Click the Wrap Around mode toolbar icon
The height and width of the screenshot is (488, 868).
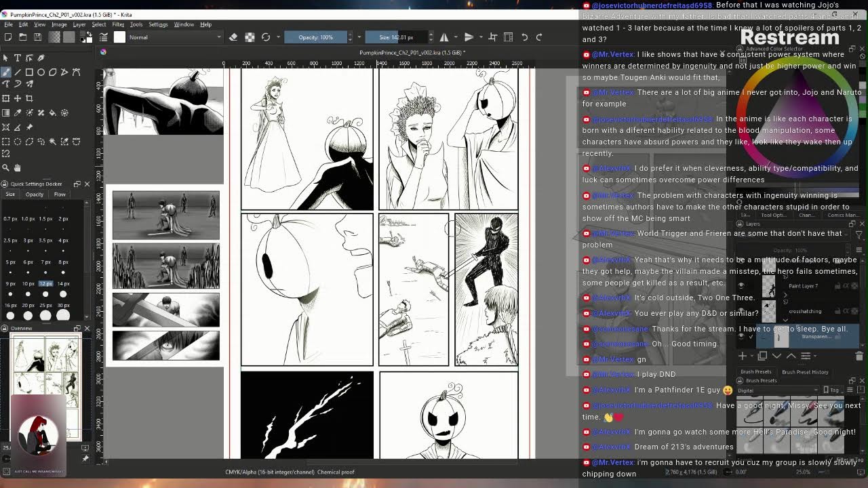tap(493, 37)
